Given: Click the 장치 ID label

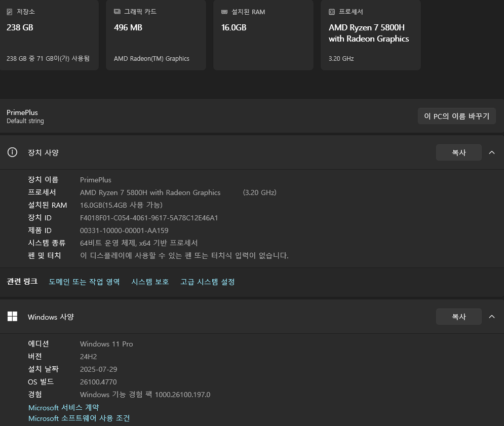Looking at the screenshot, I should (40, 218).
